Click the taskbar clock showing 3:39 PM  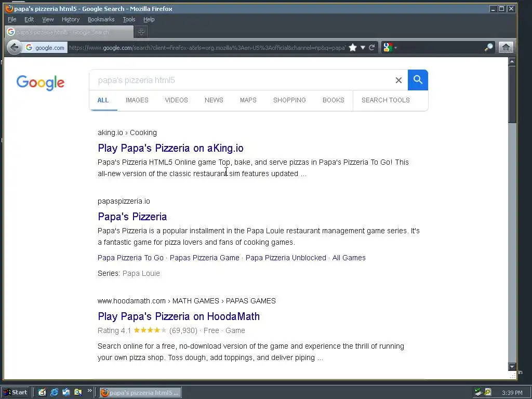point(512,393)
